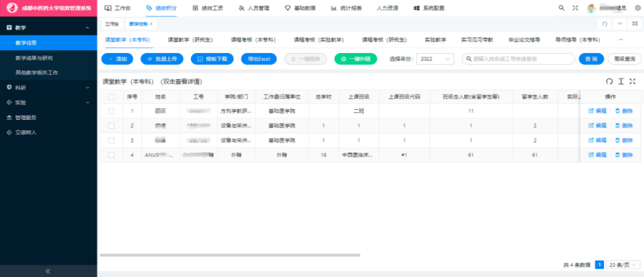Click the 绩效积分 tag icon in top navigation

(149, 8)
